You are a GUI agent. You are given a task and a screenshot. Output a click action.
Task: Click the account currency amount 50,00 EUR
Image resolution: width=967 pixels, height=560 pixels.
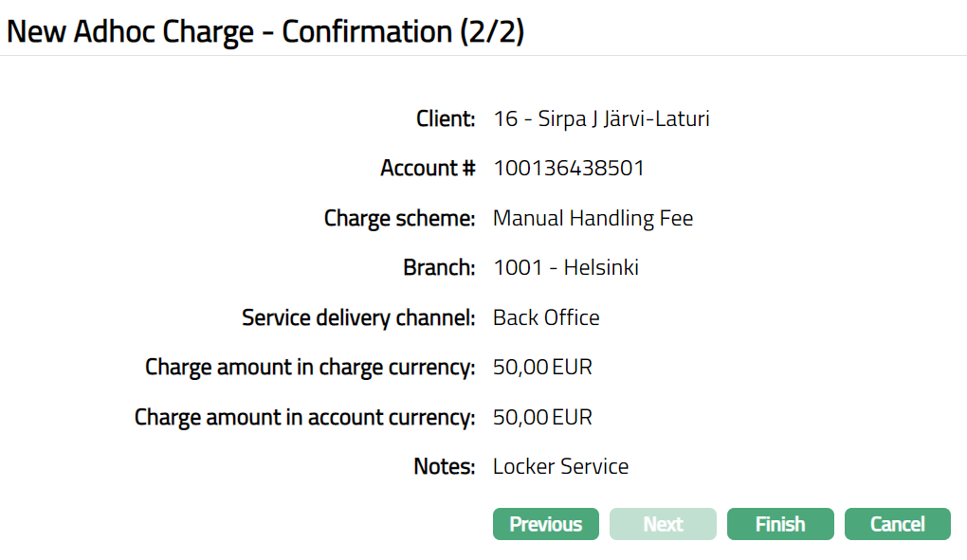(x=542, y=417)
